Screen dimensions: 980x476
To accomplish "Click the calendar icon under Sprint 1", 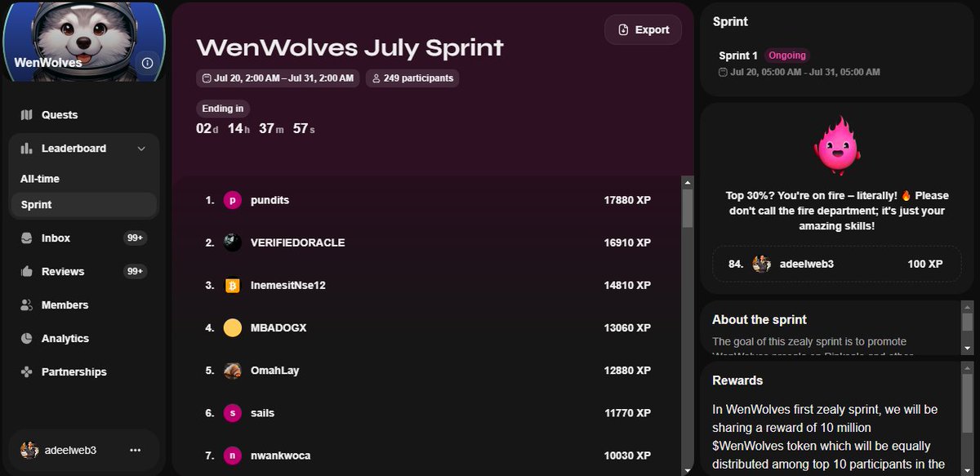I will [x=722, y=72].
